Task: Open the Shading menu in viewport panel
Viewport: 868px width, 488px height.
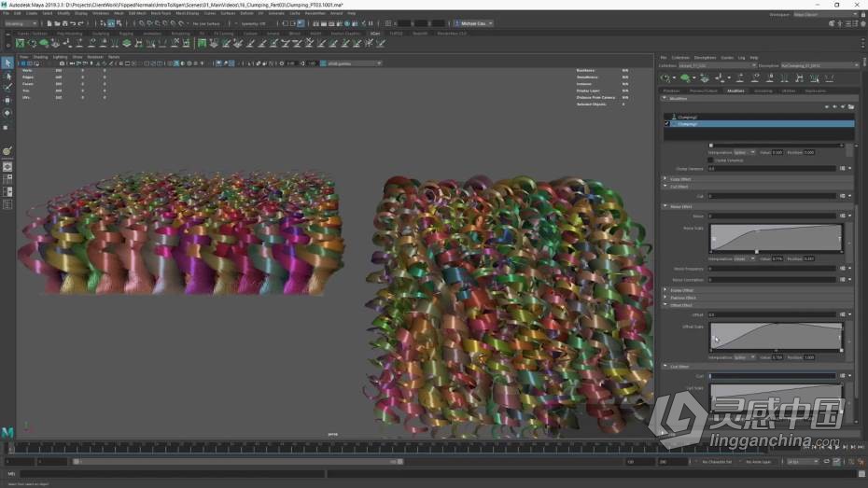Action: click(x=40, y=56)
